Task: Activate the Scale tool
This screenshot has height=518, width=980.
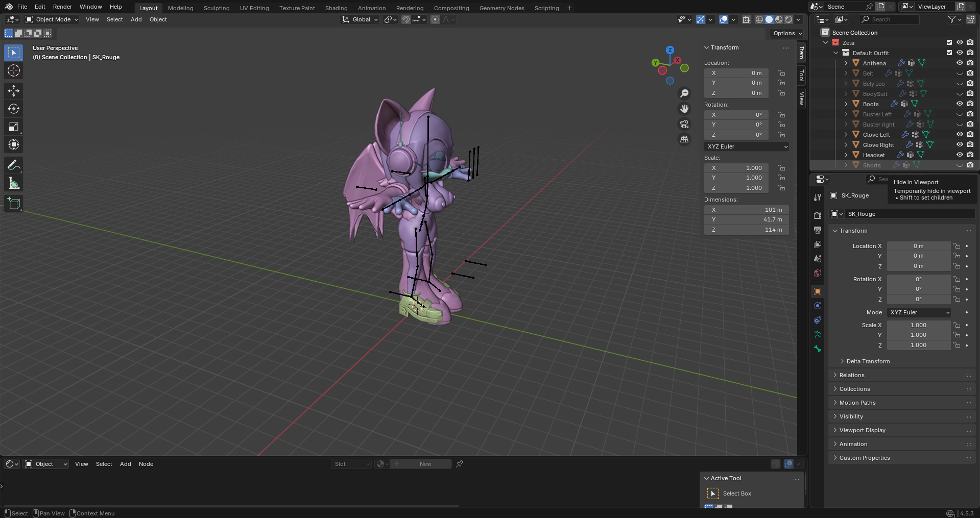Action: 14,127
